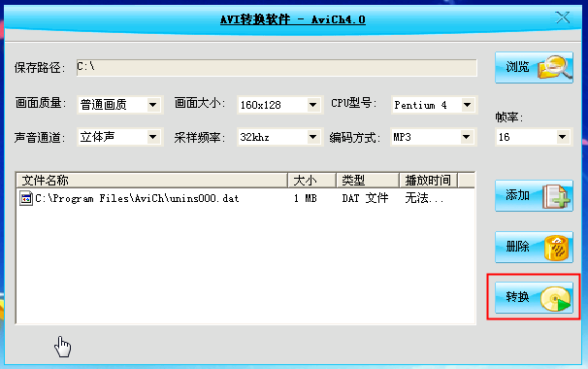Start conversion with the 转换 button
This screenshot has width=588, height=369.
click(x=534, y=298)
